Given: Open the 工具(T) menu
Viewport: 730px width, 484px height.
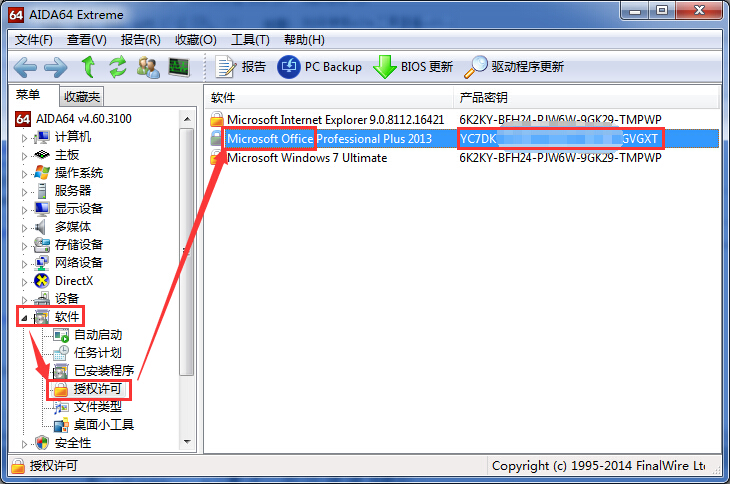Looking at the screenshot, I should click(250, 40).
